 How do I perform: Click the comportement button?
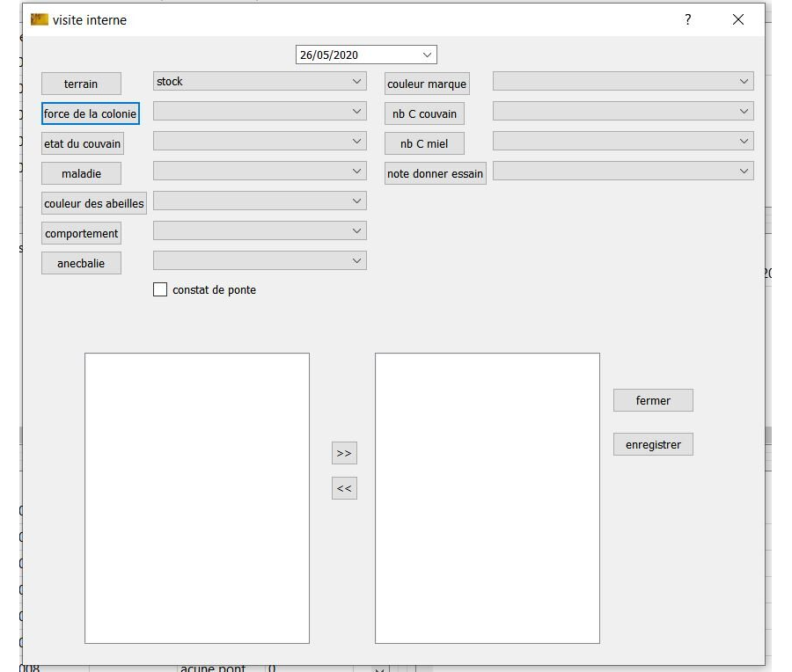tap(82, 233)
